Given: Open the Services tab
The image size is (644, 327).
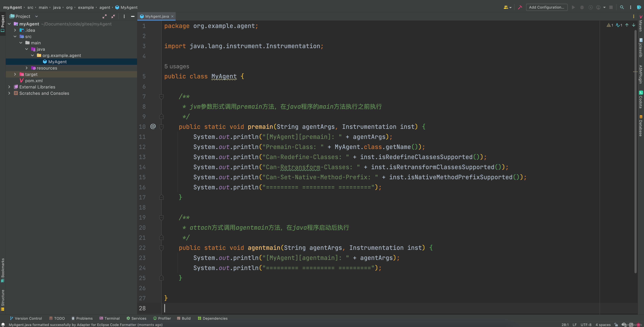Looking at the screenshot, I should point(137,318).
